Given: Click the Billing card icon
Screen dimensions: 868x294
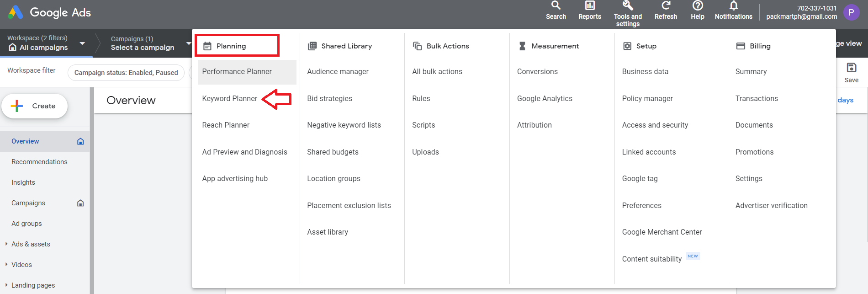Looking at the screenshot, I should tap(741, 46).
